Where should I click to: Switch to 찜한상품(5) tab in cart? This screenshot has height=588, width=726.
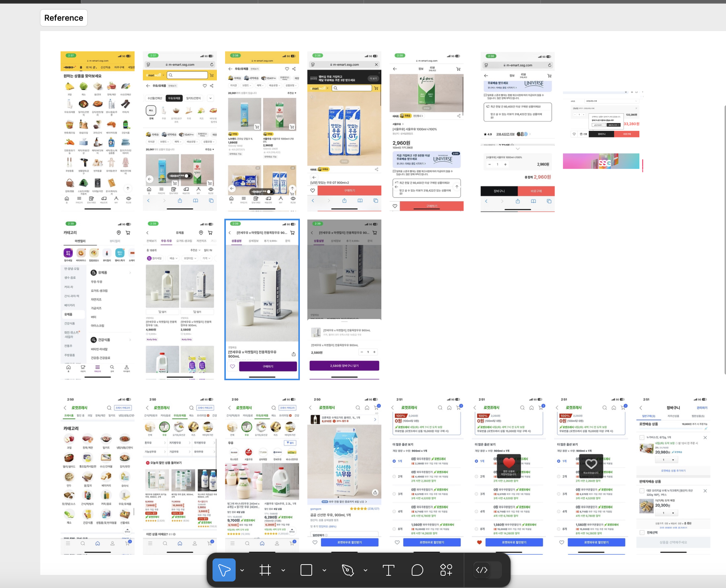pyautogui.click(x=698, y=416)
